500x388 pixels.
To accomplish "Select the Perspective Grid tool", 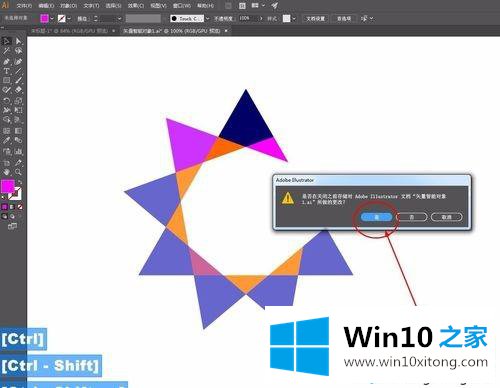I will click(x=18, y=120).
